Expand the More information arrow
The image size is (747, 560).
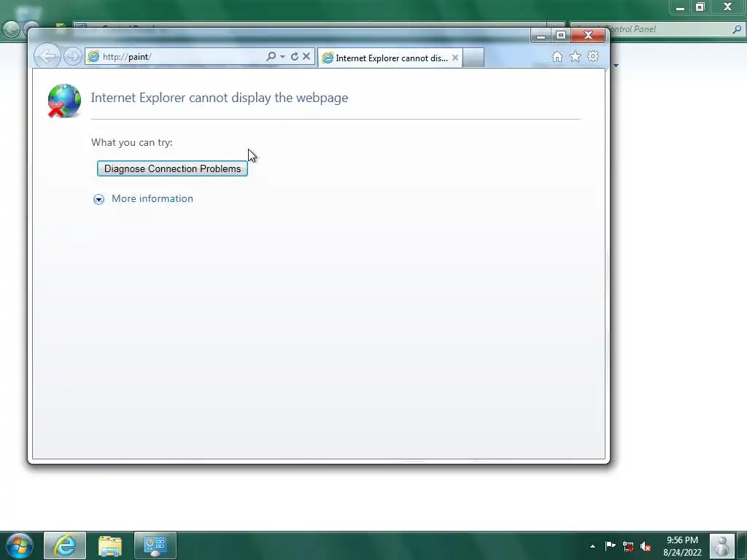coord(98,199)
